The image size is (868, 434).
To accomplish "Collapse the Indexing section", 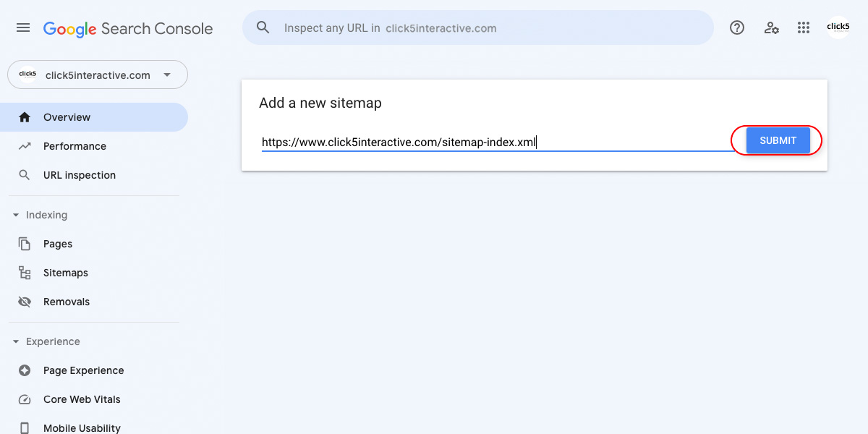I will point(16,215).
